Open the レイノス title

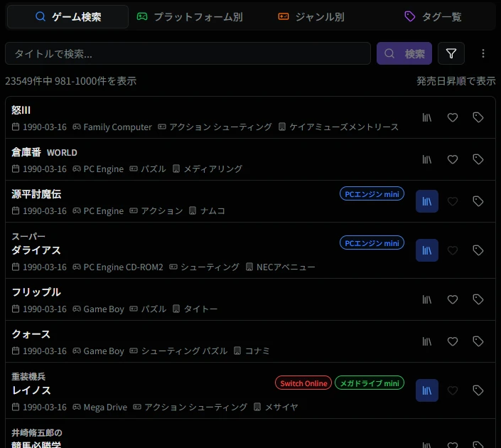pyautogui.click(x=31, y=390)
